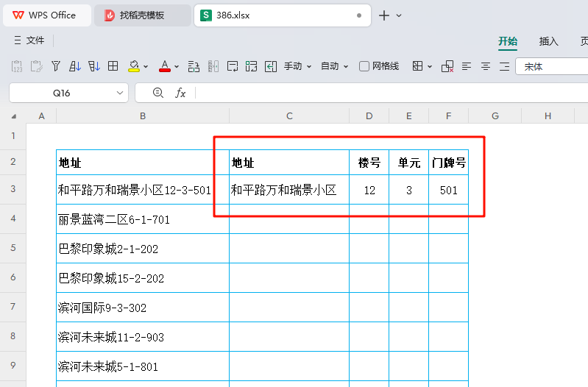This screenshot has height=387, width=588.
Task: Select row 3 header
Action: click(13, 188)
